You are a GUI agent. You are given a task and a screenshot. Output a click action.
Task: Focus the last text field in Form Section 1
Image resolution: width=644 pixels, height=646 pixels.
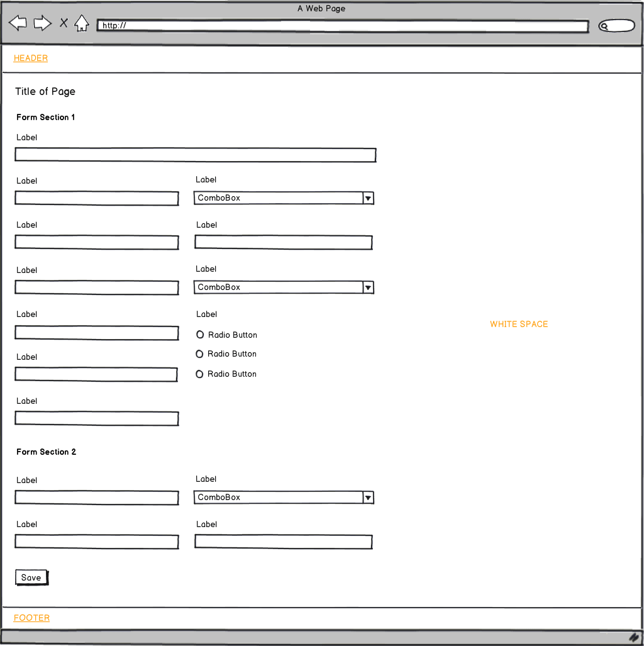97,418
